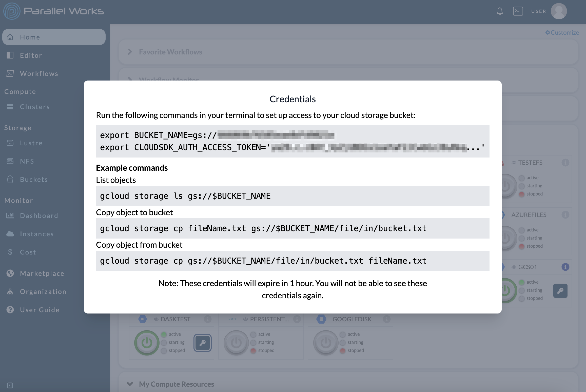The height and width of the screenshot is (392, 586).
Task: Click the GCS01 credentials key icon
Action: click(561, 290)
